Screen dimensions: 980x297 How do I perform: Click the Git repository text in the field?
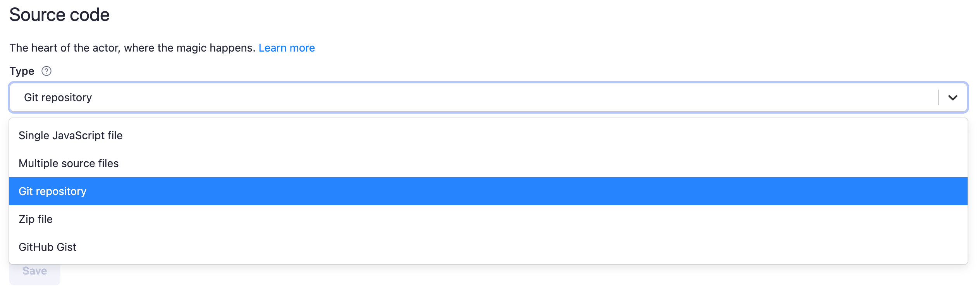pyautogui.click(x=58, y=97)
